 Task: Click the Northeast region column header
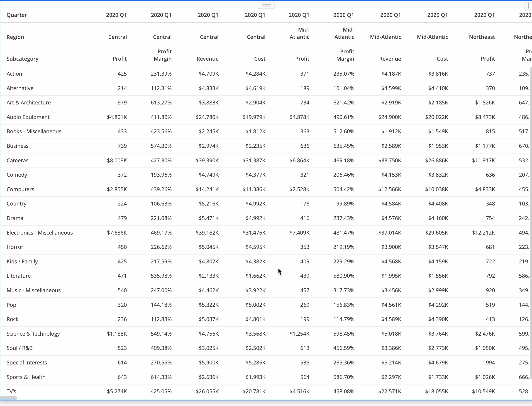tap(482, 37)
